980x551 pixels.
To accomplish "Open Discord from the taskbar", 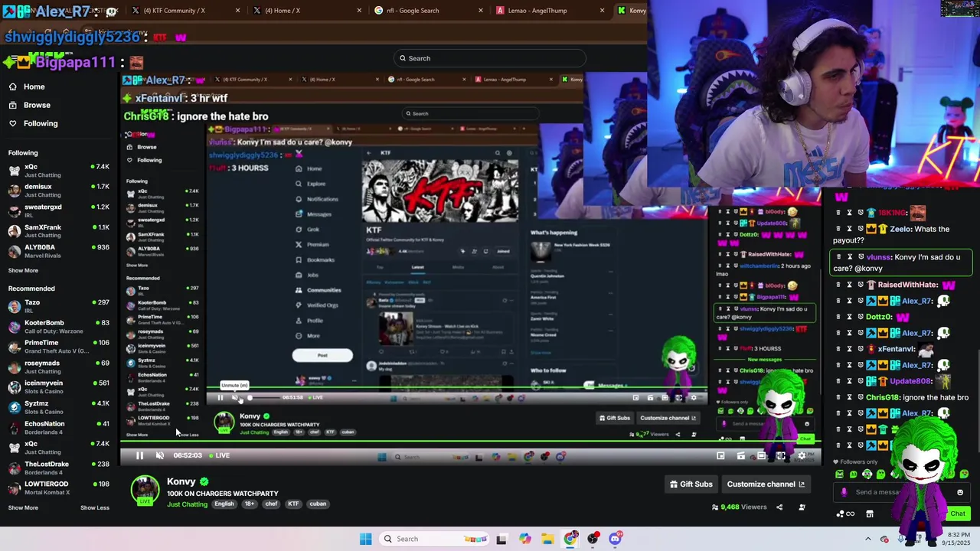I will 615,539.
